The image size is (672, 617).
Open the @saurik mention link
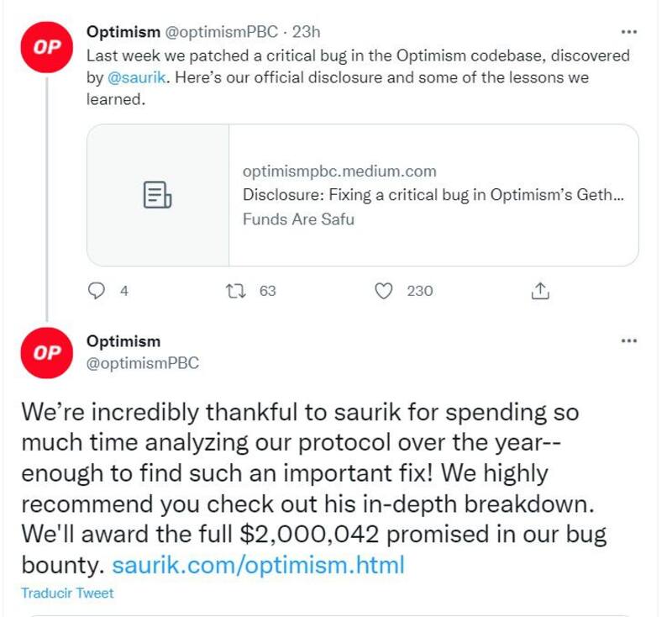pos(130,77)
